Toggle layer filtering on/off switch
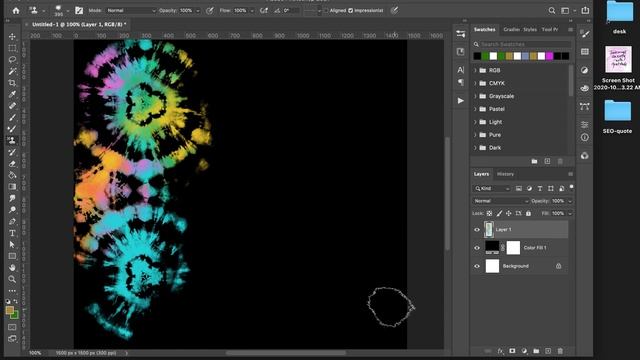Viewport: 640px width, 360px height. 571,188
